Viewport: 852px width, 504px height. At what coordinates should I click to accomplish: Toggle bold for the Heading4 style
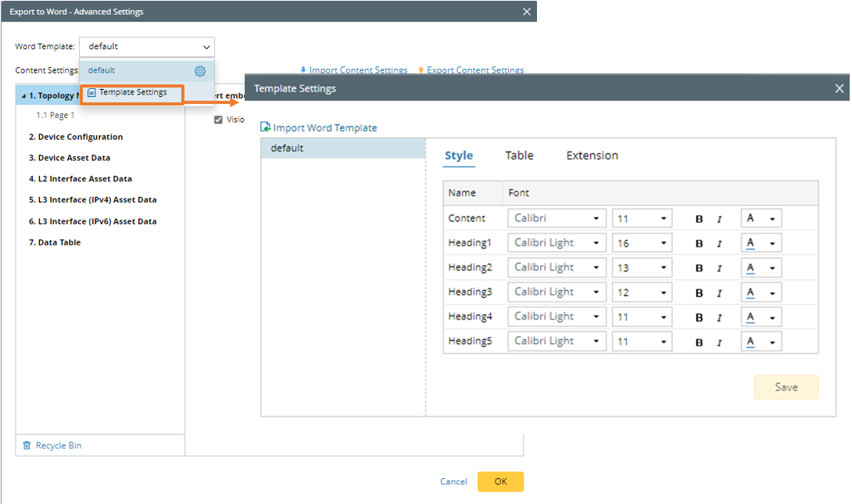[700, 317]
